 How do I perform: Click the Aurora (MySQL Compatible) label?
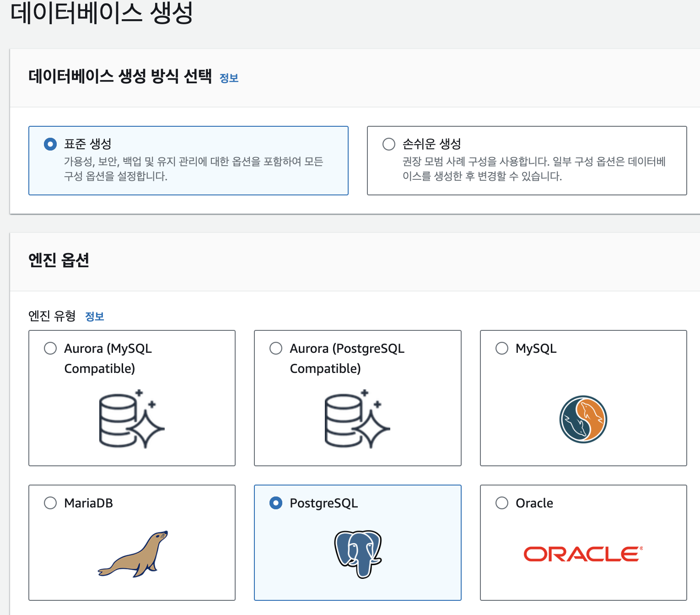108,358
